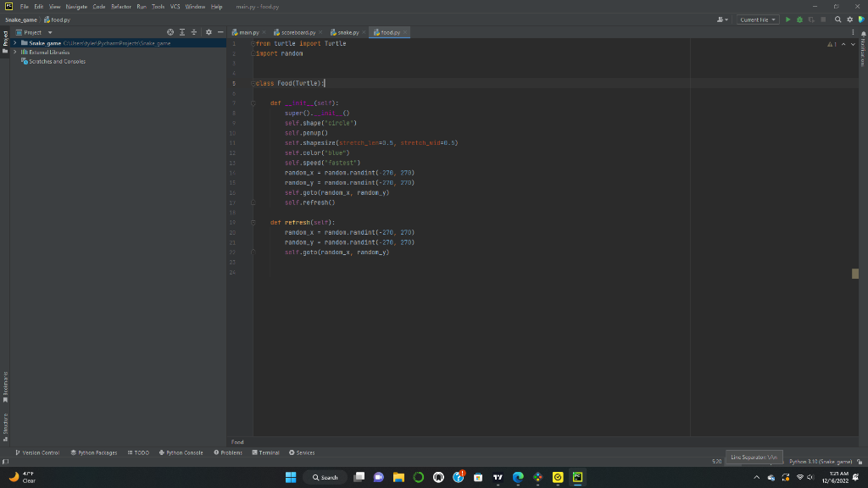Open the Current File run configuration dropdown
This screenshot has height=488, width=868.
click(x=758, y=19)
